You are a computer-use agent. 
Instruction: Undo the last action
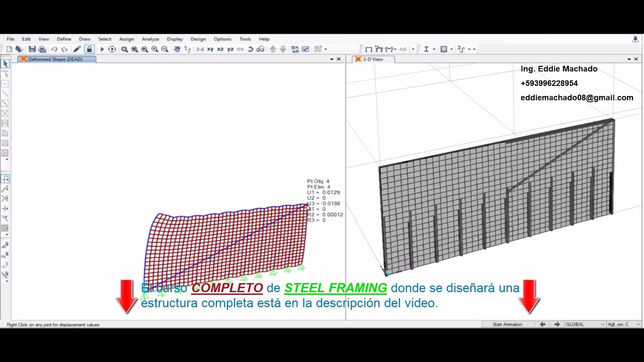click(54, 49)
